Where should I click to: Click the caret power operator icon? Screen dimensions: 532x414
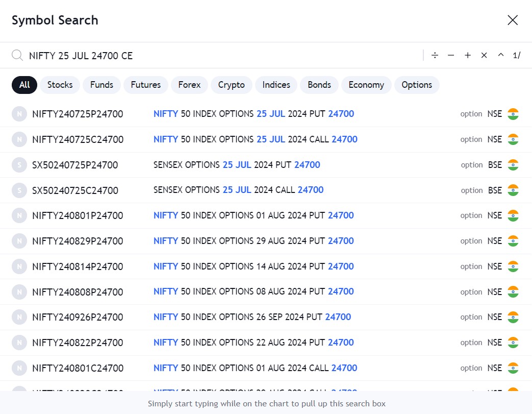pos(501,55)
